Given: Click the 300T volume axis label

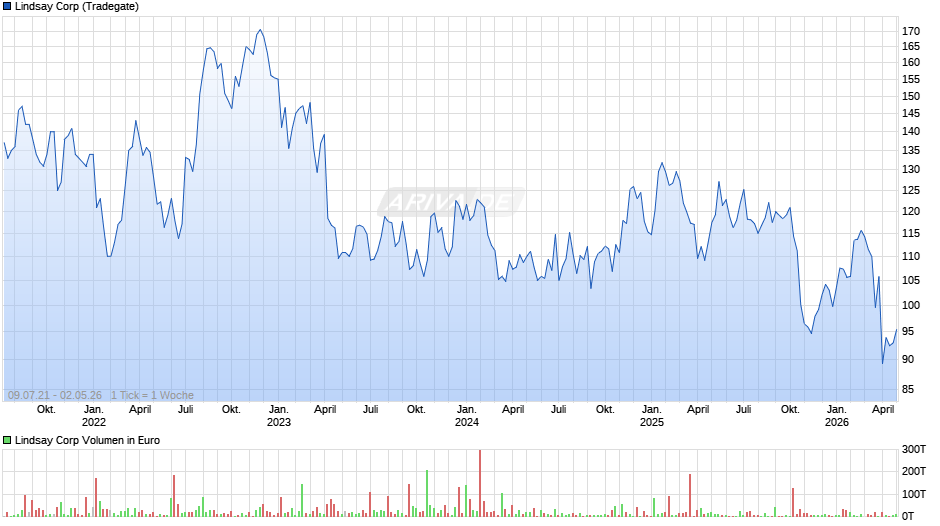Looking at the screenshot, I should pyautogui.click(x=914, y=449).
